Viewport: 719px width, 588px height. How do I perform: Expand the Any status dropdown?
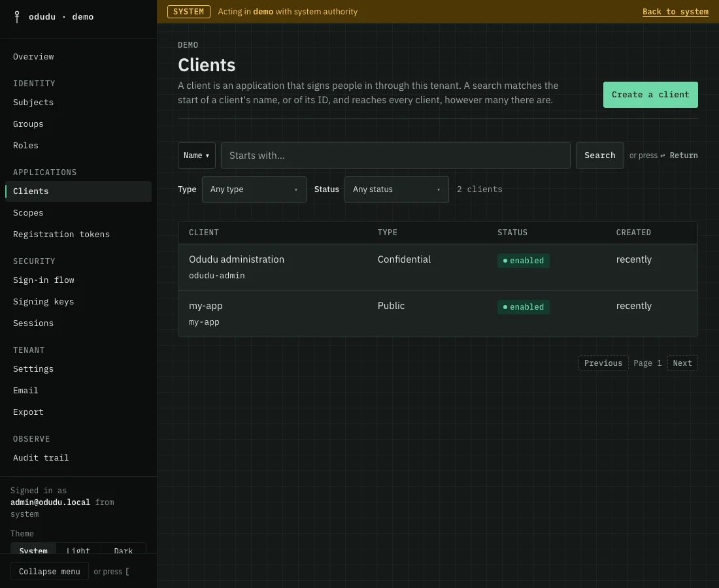pyautogui.click(x=397, y=189)
